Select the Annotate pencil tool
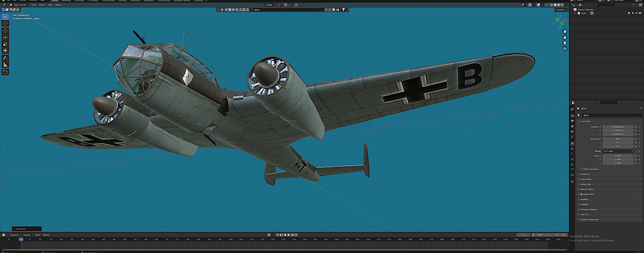 5,58
